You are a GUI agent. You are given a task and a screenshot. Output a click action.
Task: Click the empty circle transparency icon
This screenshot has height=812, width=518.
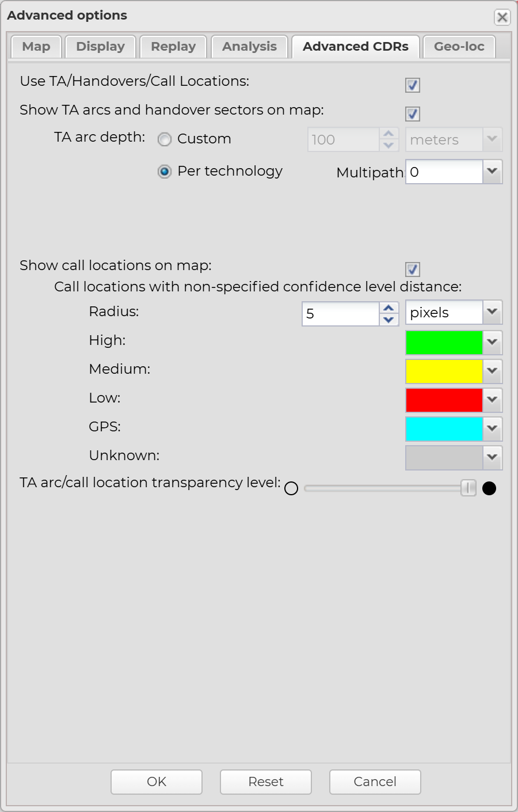pos(291,489)
